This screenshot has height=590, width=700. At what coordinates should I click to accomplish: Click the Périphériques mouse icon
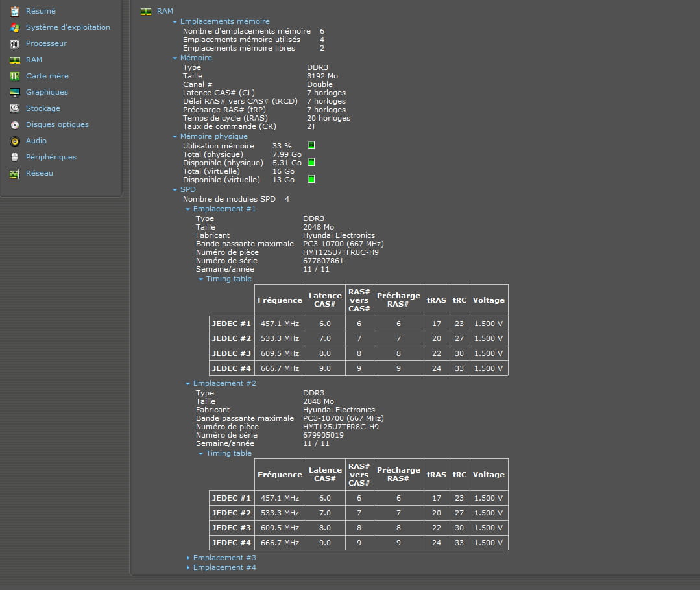[x=14, y=157]
